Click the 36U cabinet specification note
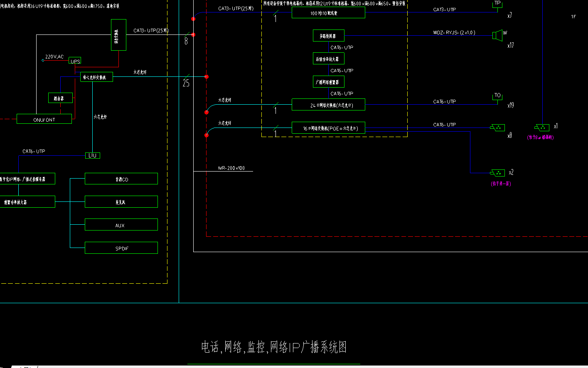 60,6
